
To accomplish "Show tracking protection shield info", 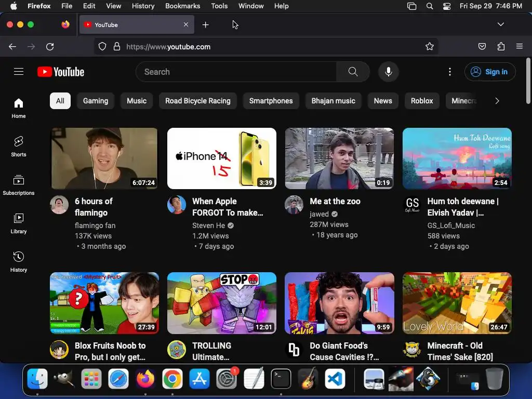I will tap(102, 46).
